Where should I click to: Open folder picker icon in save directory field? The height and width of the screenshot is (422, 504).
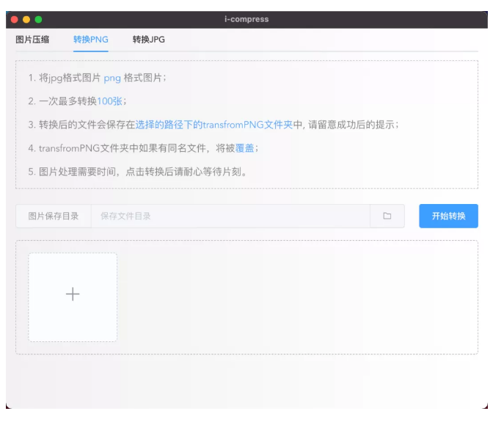click(x=387, y=216)
